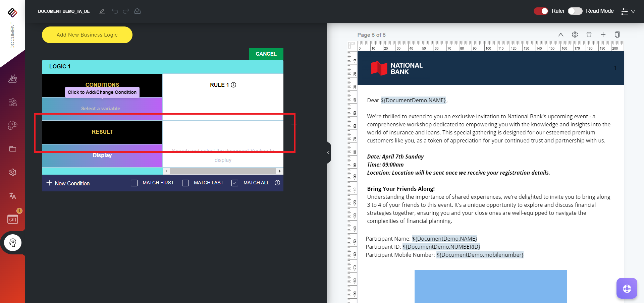Open the settings gear in the left sidebar
Viewport: 644px width, 303px height.
12,172
